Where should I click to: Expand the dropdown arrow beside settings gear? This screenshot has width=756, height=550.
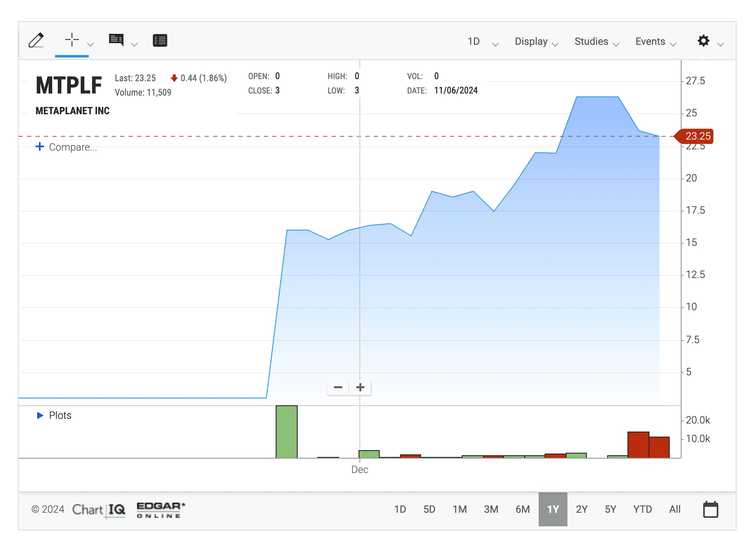coord(721,44)
